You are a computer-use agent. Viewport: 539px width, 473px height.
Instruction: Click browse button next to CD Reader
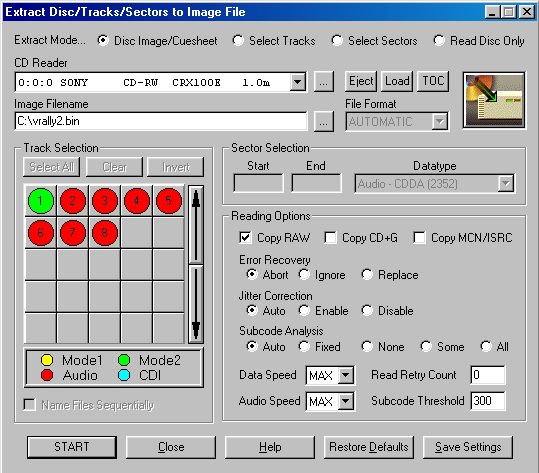coord(323,82)
